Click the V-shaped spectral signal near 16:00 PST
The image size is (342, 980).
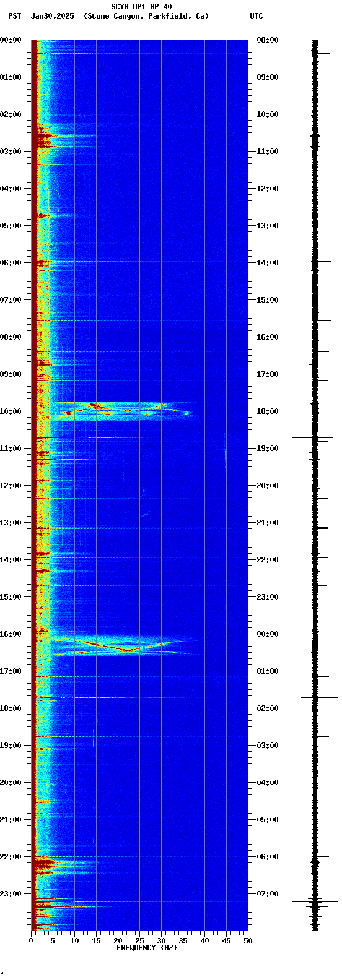pyautogui.click(x=127, y=646)
